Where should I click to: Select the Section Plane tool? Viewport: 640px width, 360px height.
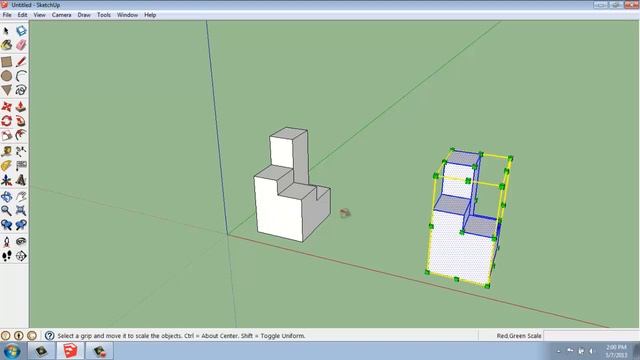21,256
